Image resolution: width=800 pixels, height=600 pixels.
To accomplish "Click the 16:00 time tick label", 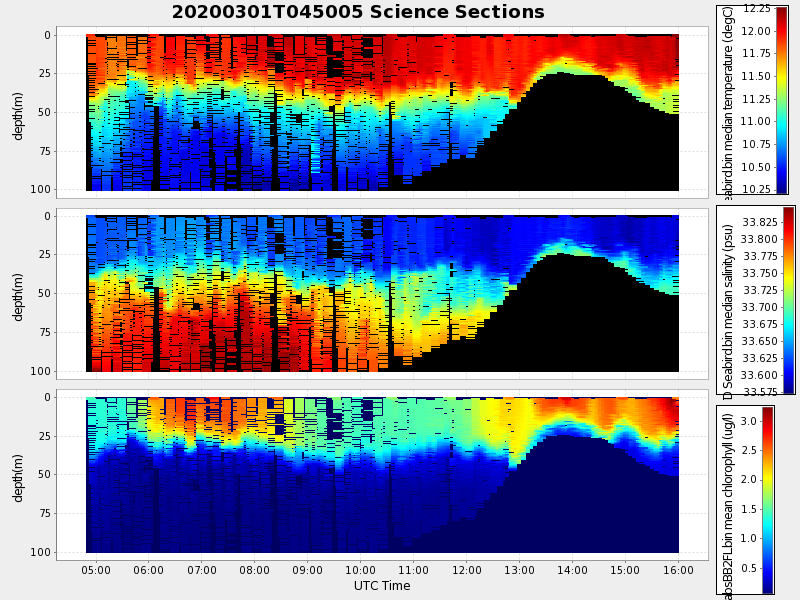I will coord(679,570).
